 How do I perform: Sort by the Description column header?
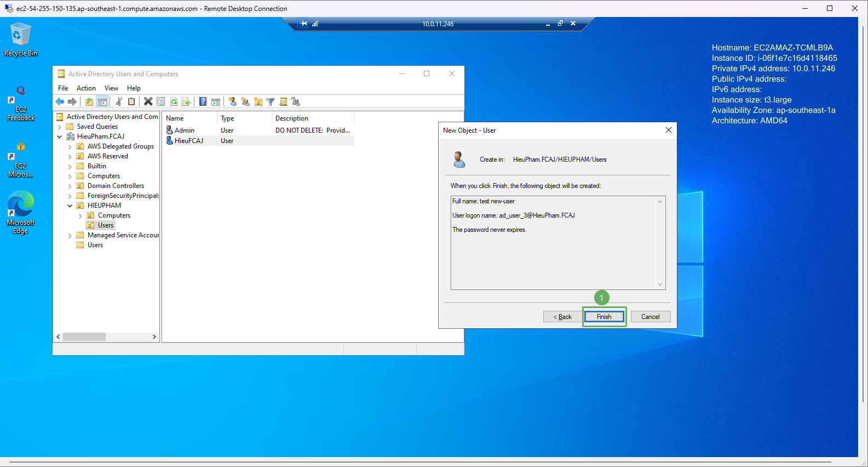(x=312, y=118)
